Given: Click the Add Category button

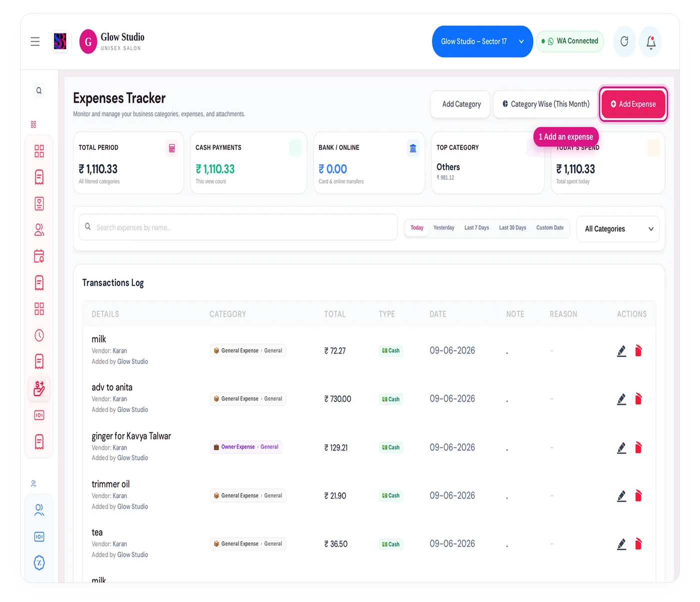Looking at the screenshot, I should (x=461, y=104).
